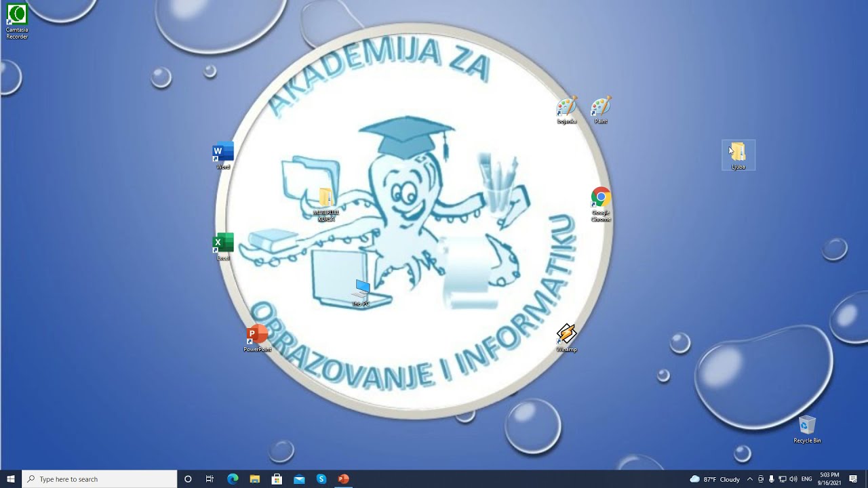Select the Recycle Bin icon
This screenshot has height=488, width=868.
click(x=807, y=430)
